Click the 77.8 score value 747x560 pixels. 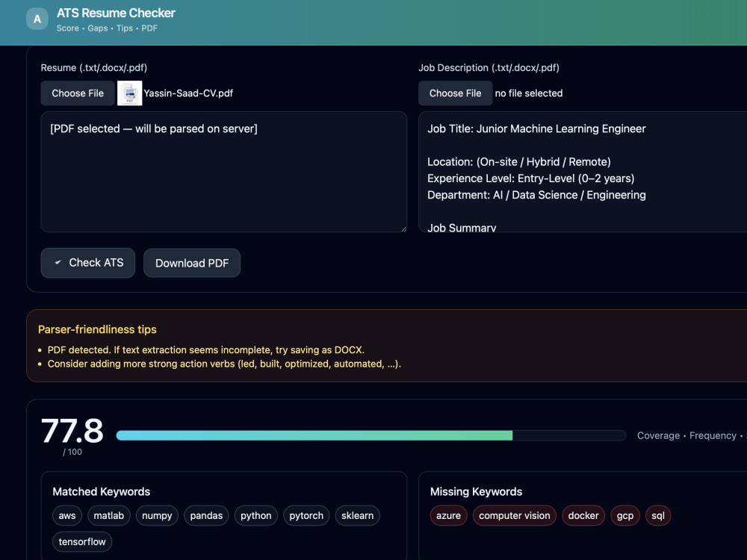[72, 431]
